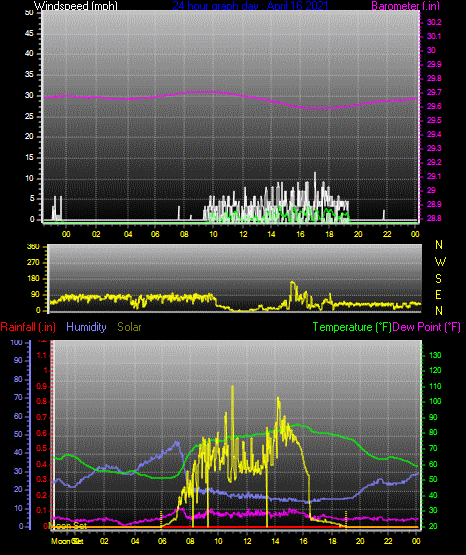Click the barometer axis value 29.7
The image size is (466, 555).
(434, 92)
